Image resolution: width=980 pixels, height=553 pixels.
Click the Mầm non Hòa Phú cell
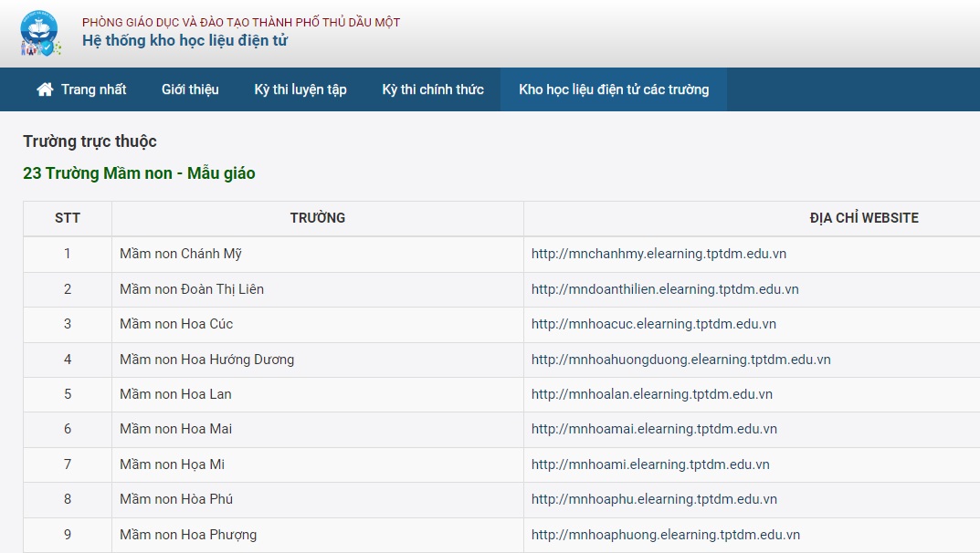click(318, 500)
